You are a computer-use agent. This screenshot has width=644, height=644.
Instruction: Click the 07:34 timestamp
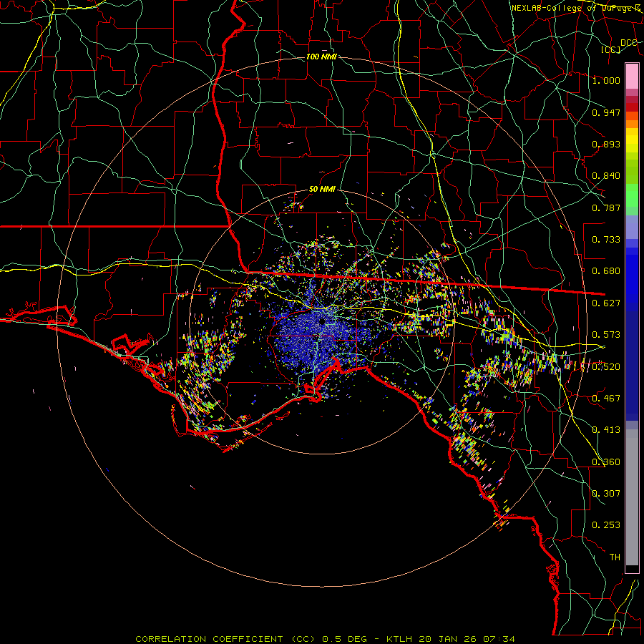click(500, 639)
